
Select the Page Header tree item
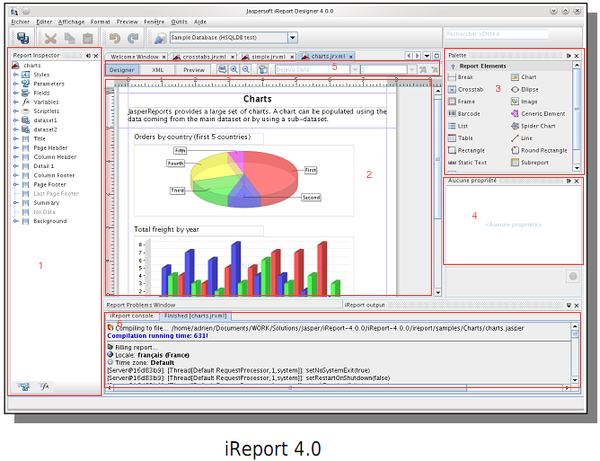point(51,148)
